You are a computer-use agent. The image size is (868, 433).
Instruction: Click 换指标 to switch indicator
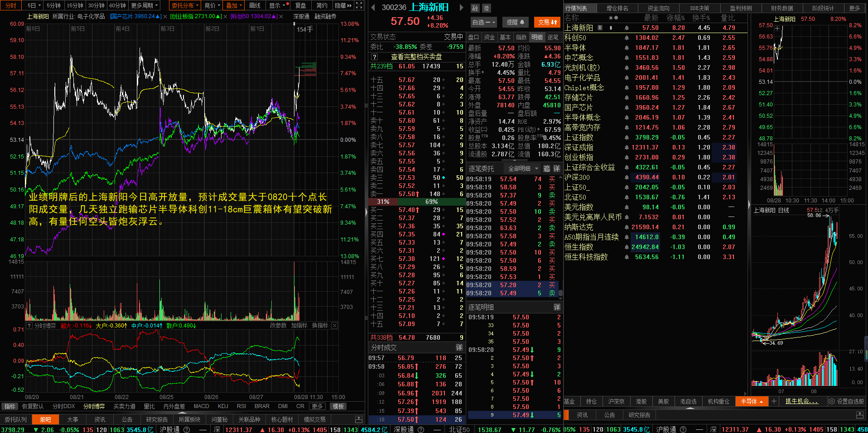pos(320,325)
